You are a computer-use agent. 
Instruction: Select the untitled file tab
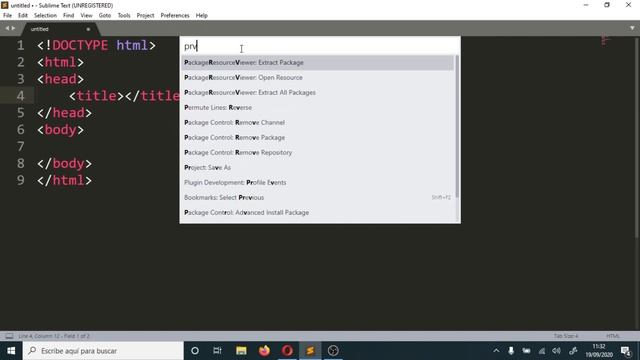[61, 29]
